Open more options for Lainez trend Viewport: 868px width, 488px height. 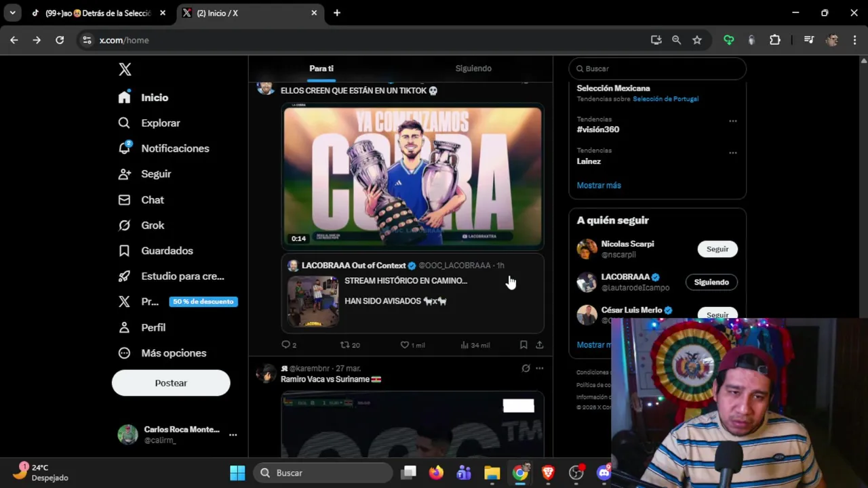[x=733, y=152]
